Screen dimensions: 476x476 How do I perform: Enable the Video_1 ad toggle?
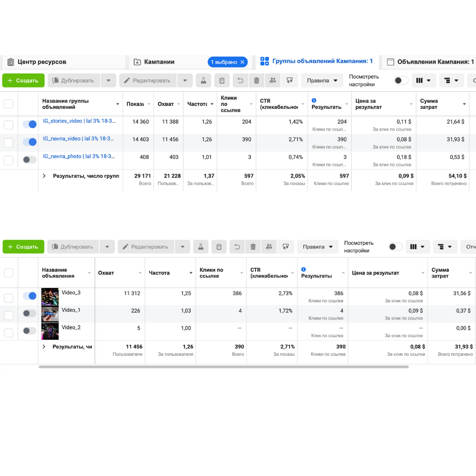(x=30, y=313)
